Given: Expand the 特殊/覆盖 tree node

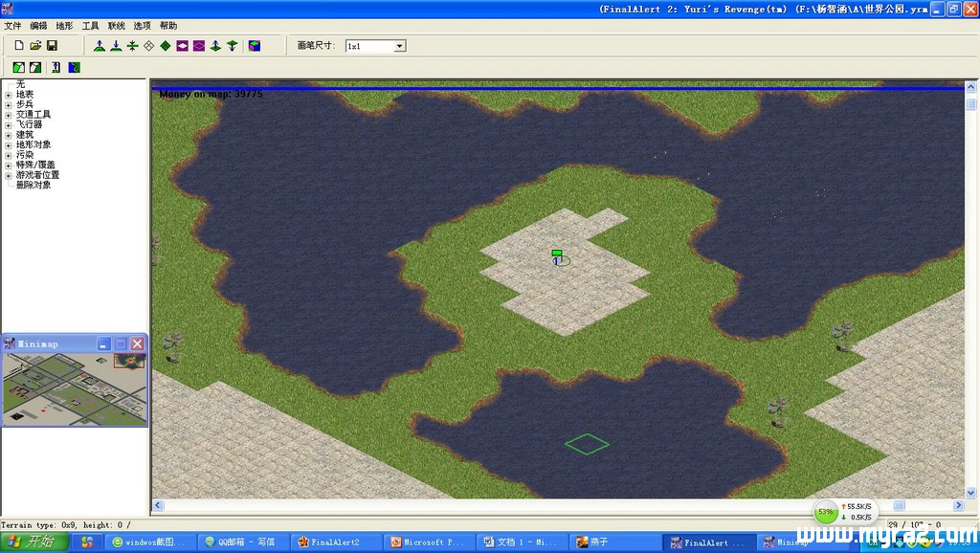Looking at the screenshot, I should coord(8,165).
